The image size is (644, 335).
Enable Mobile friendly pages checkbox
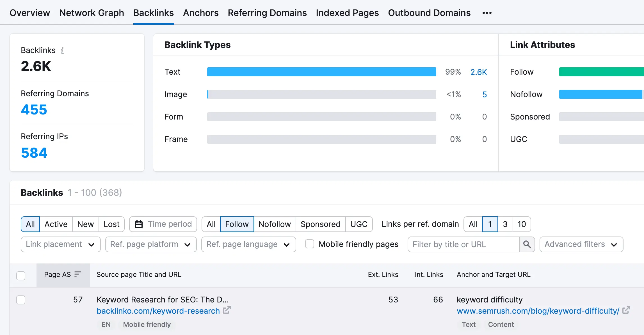[310, 244]
